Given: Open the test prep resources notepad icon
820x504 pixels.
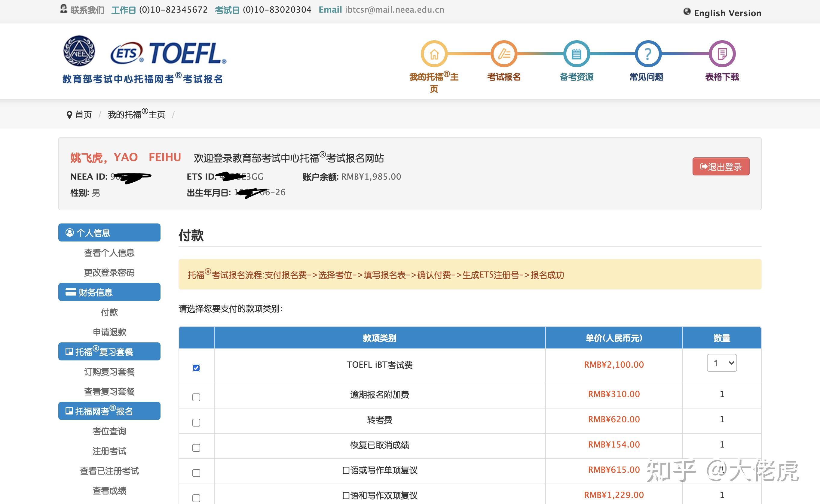Looking at the screenshot, I should (577, 54).
